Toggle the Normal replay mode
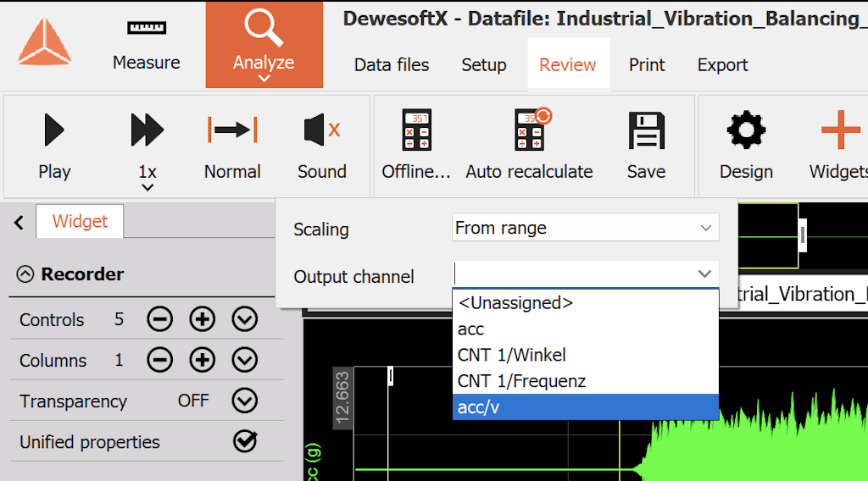This screenshot has height=481, width=868. (232, 146)
